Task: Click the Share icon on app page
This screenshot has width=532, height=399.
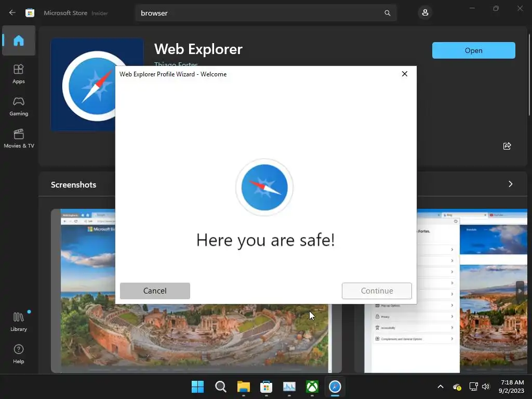Action: pyautogui.click(x=507, y=146)
